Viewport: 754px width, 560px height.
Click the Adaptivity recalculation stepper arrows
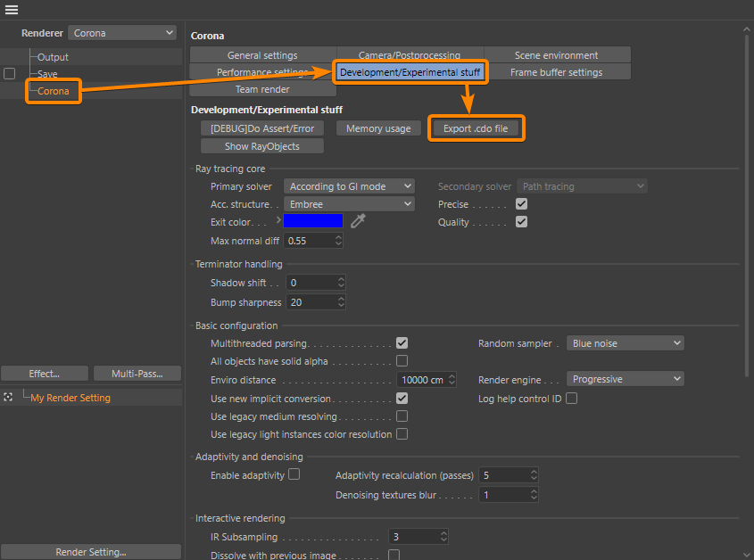(x=534, y=475)
